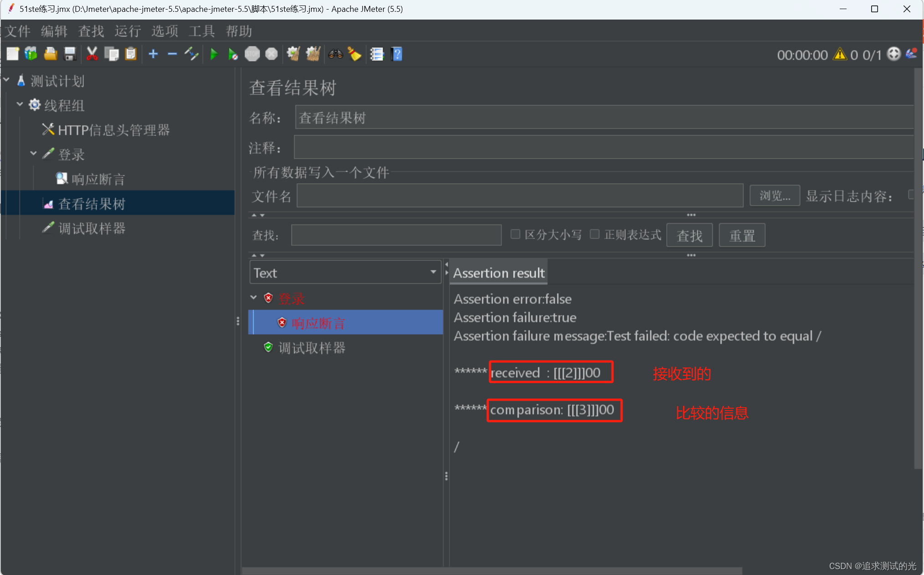Image resolution: width=924 pixels, height=575 pixels.
Task: Click the New test plan icon
Action: (x=12, y=55)
